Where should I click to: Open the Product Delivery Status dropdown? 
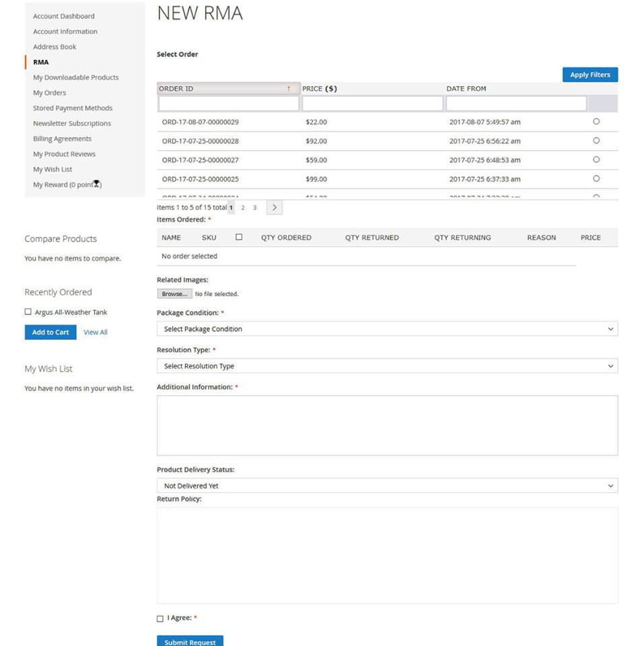tap(387, 486)
